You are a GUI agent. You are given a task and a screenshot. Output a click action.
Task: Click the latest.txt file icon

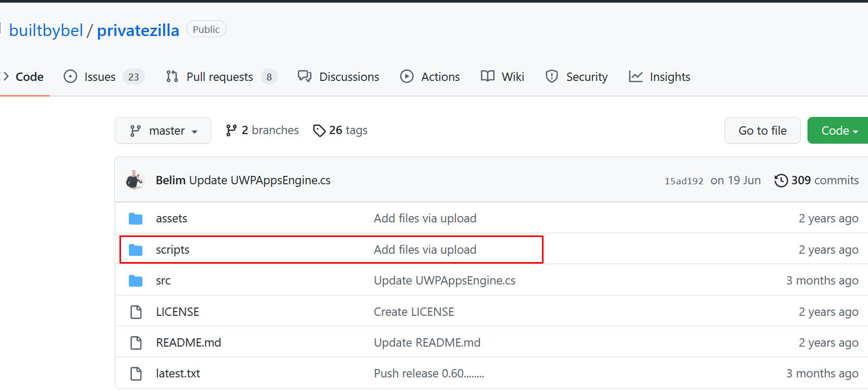pyautogui.click(x=136, y=373)
